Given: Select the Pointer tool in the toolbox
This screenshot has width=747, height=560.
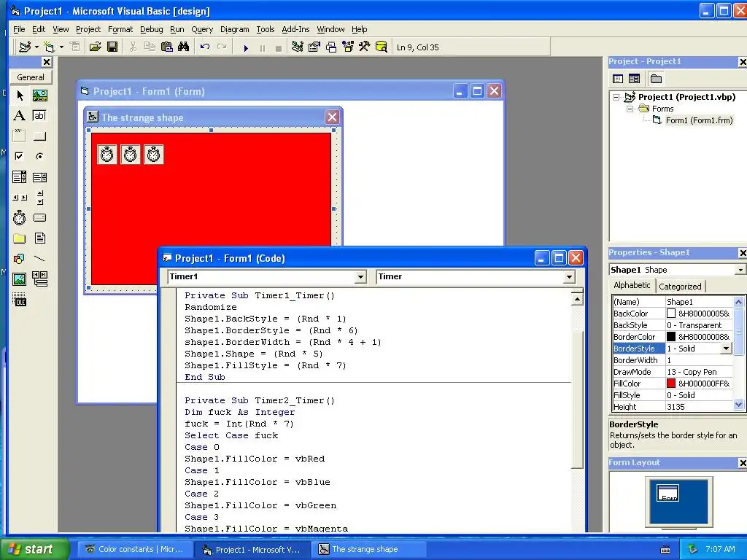Looking at the screenshot, I should tap(20, 96).
